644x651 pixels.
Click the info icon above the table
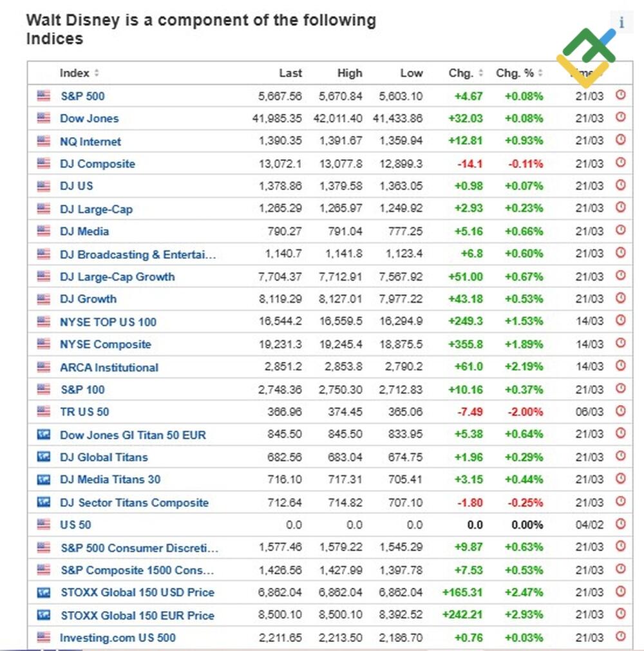click(x=621, y=22)
